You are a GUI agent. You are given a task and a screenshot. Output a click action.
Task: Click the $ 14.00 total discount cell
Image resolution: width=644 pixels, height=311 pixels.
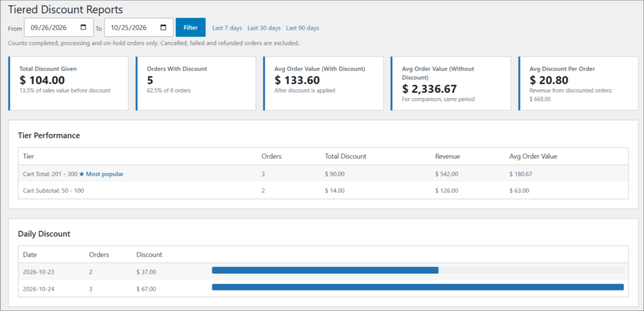point(334,191)
